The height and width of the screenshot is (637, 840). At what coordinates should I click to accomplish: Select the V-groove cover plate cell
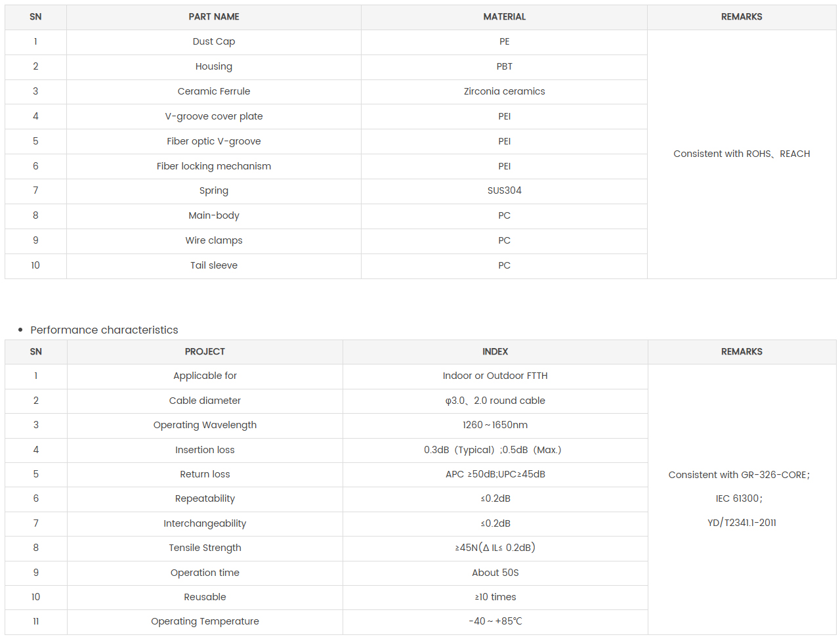[214, 116]
